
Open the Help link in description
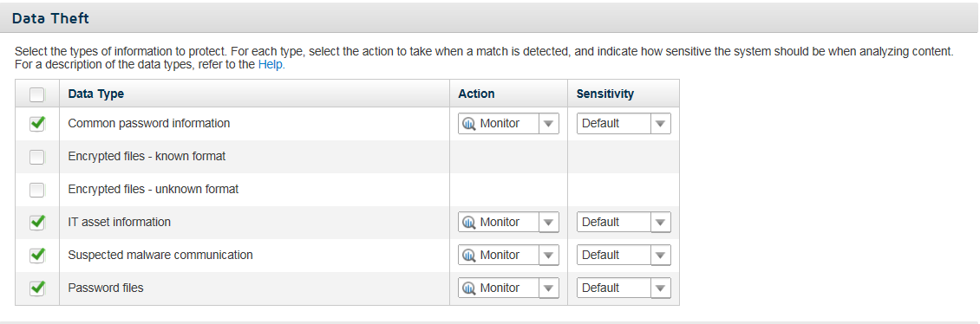click(270, 64)
